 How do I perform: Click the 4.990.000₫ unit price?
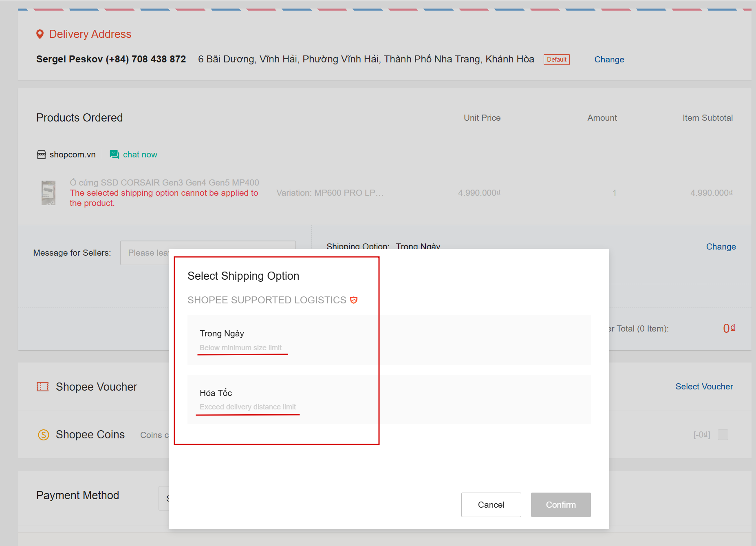click(479, 193)
